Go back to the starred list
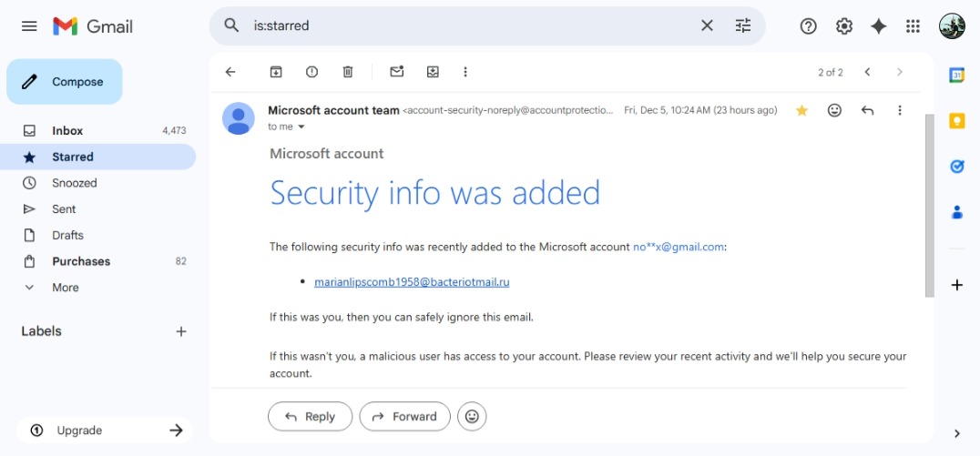 point(230,72)
